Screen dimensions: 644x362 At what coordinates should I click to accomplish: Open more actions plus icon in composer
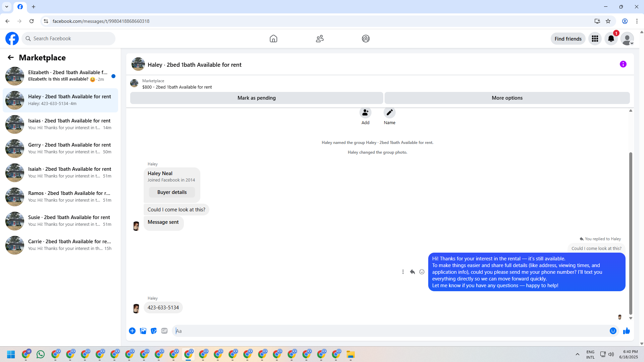tap(132, 331)
